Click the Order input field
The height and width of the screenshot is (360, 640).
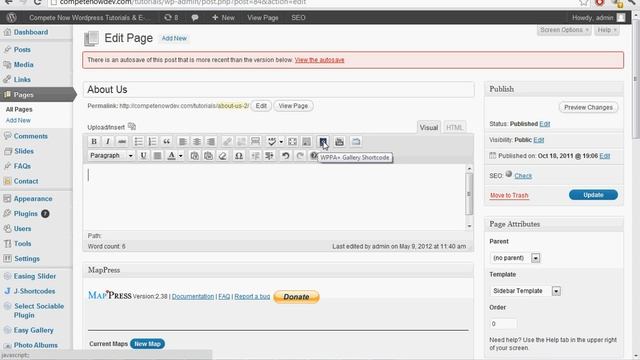(x=503, y=324)
